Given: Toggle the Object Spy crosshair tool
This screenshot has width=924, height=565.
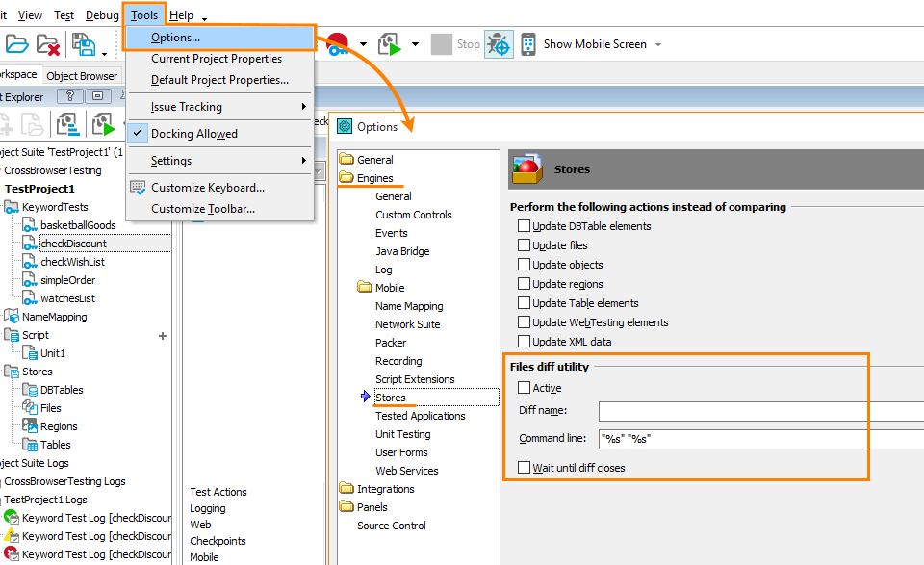Looking at the screenshot, I should [498, 43].
